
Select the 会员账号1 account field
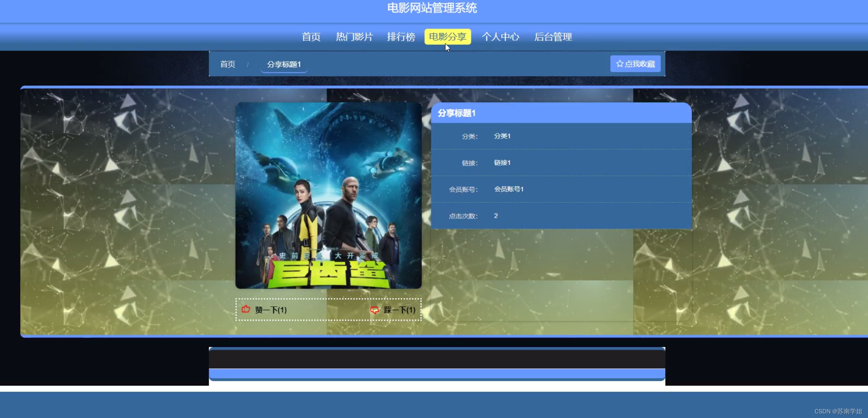509,189
